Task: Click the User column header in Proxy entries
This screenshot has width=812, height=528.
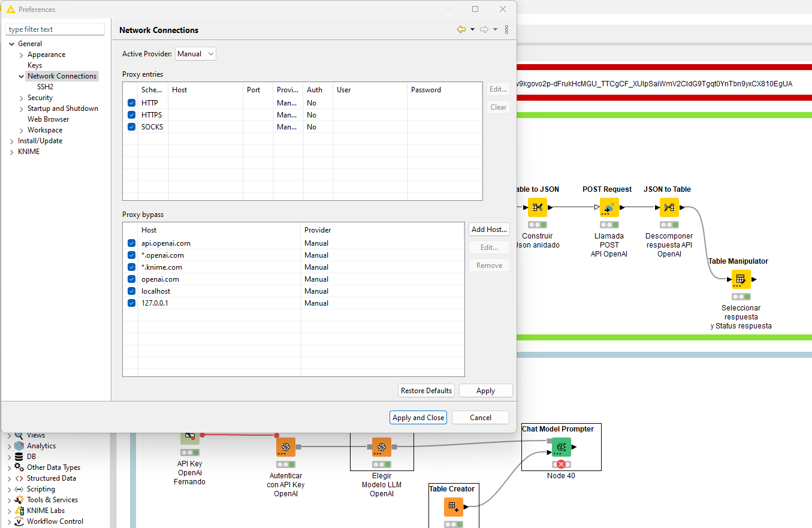Action: (370, 90)
